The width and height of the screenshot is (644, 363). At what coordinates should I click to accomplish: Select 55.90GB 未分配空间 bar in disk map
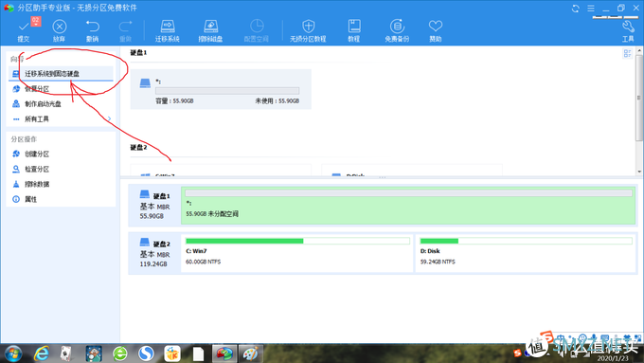click(x=409, y=205)
